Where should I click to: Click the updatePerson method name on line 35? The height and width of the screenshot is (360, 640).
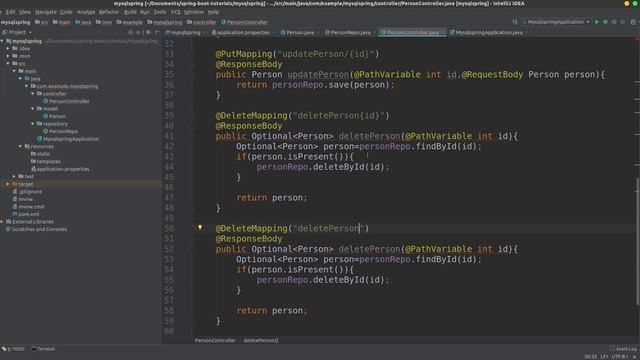[x=318, y=75]
